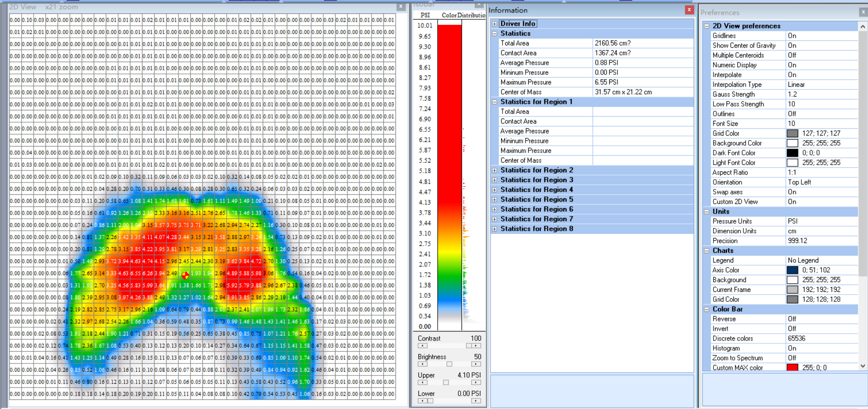
Task: Click the Custom MAX color red swatch
Action: pyautogui.click(x=792, y=368)
